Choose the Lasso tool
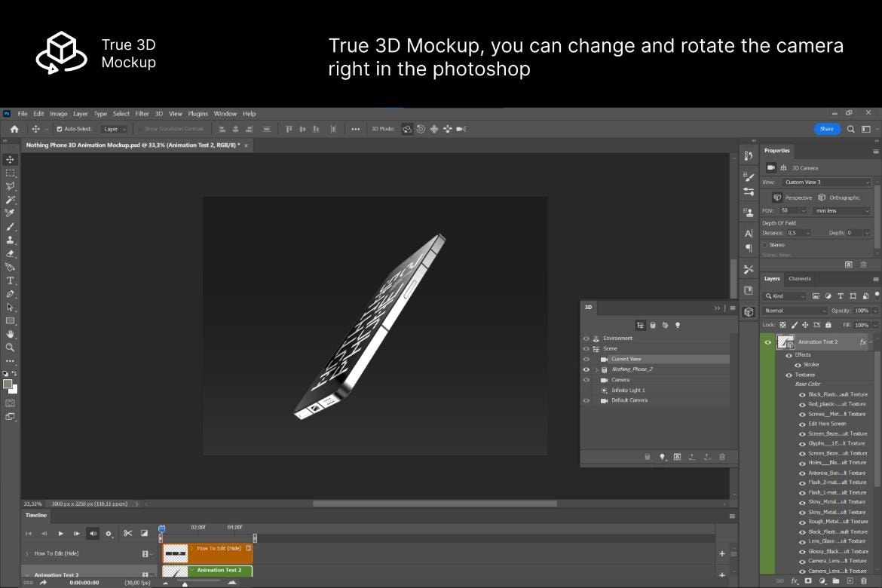The height and width of the screenshot is (588, 882). click(x=10, y=186)
